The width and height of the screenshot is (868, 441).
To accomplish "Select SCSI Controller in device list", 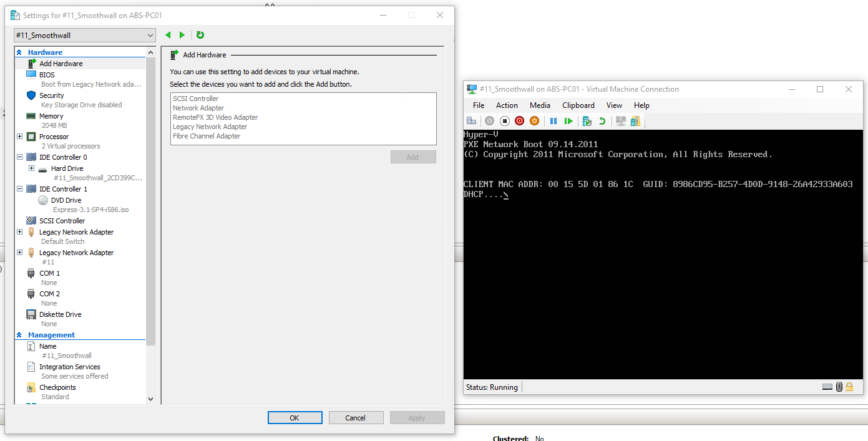I will click(x=196, y=99).
